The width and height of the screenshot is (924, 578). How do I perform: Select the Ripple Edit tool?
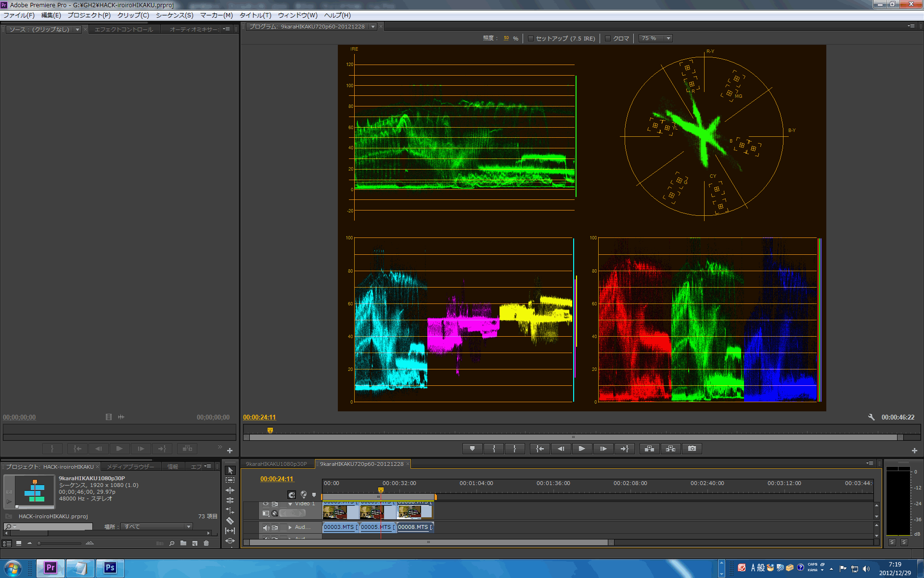point(230,490)
